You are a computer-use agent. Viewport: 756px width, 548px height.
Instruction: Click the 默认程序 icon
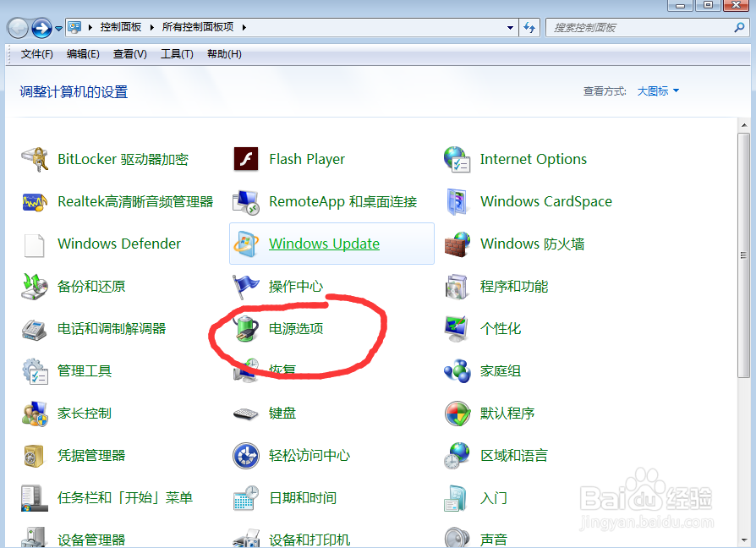pos(457,414)
